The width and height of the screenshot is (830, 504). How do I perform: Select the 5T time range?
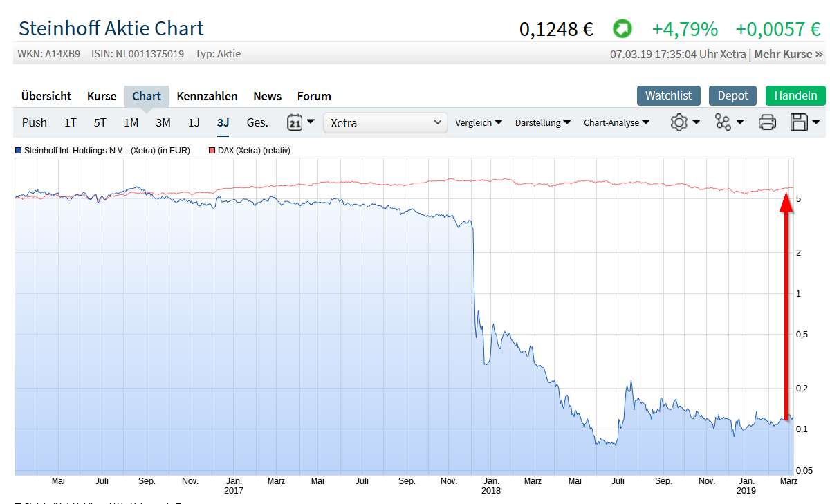pos(99,122)
